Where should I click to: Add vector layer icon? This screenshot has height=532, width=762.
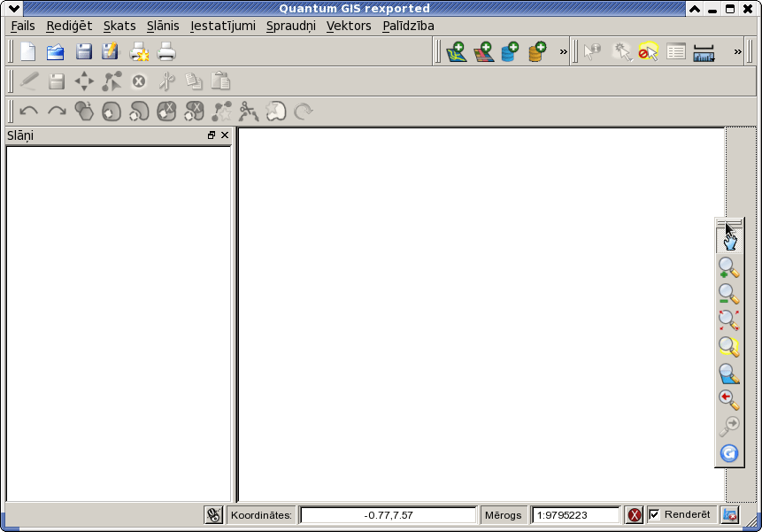457,51
